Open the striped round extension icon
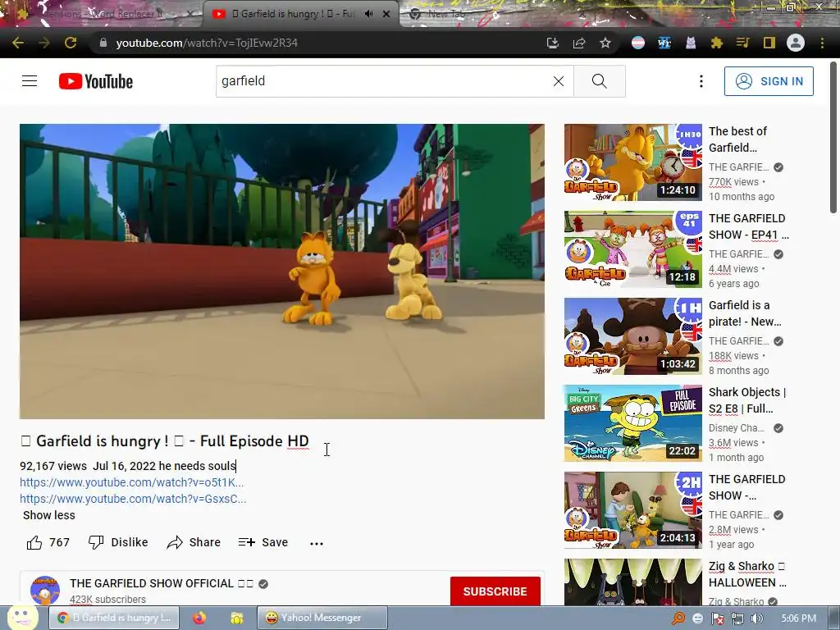Viewport: 840px width, 630px height. (x=638, y=43)
